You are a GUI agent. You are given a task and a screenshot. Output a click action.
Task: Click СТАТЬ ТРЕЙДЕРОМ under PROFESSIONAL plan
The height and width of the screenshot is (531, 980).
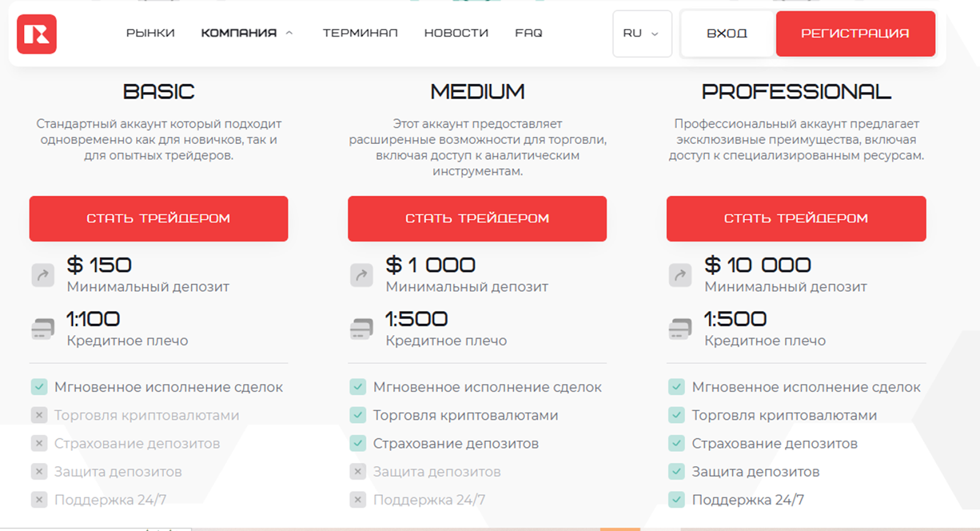[x=796, y=219]
